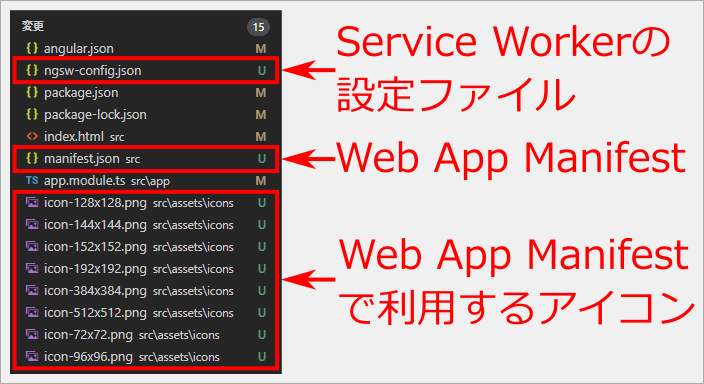Select icon-72x72.png file

click(x=146, y=335)
